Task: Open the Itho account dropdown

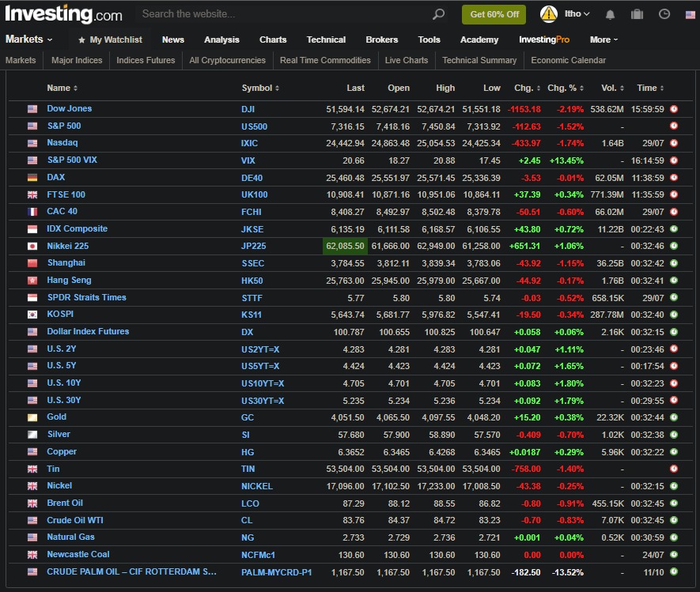Action: click(577, 13)
